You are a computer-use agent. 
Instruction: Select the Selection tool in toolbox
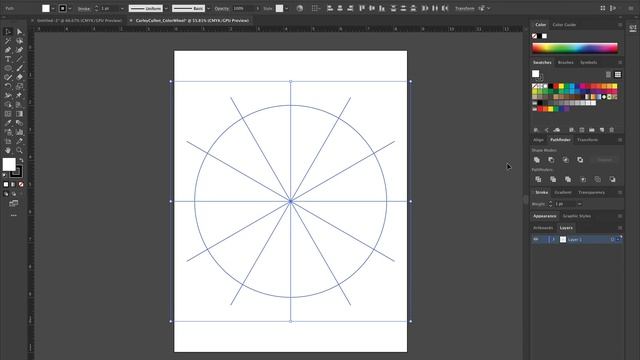(8, 31)
